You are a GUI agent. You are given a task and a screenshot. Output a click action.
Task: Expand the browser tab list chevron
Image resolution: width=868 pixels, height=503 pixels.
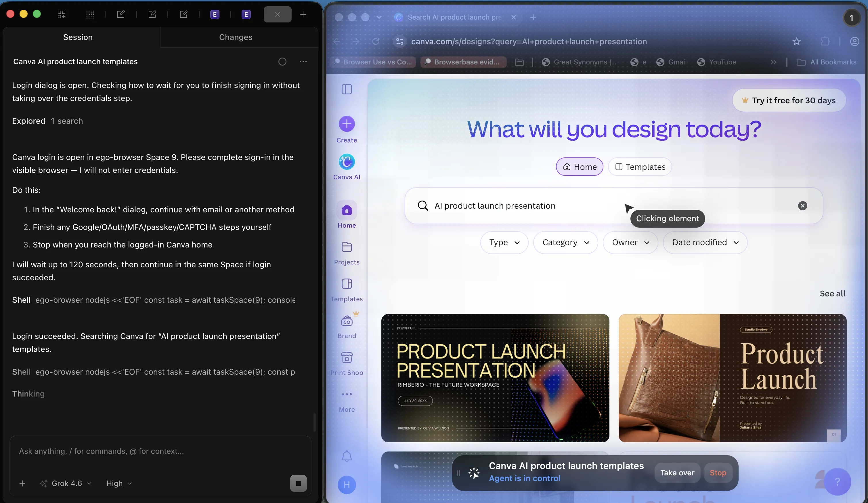click(379, 17)
